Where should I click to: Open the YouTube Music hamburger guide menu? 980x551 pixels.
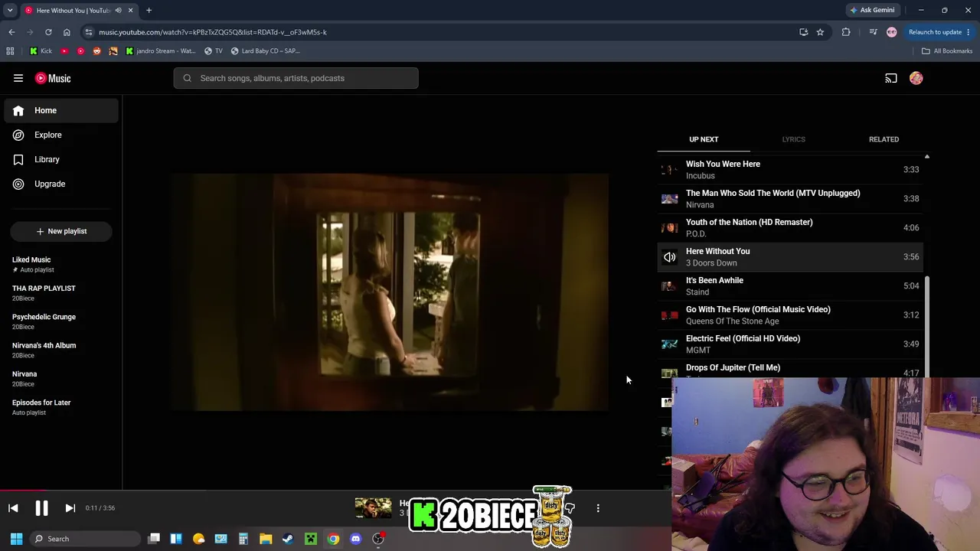pyautogui.click(x=18, y=78)
